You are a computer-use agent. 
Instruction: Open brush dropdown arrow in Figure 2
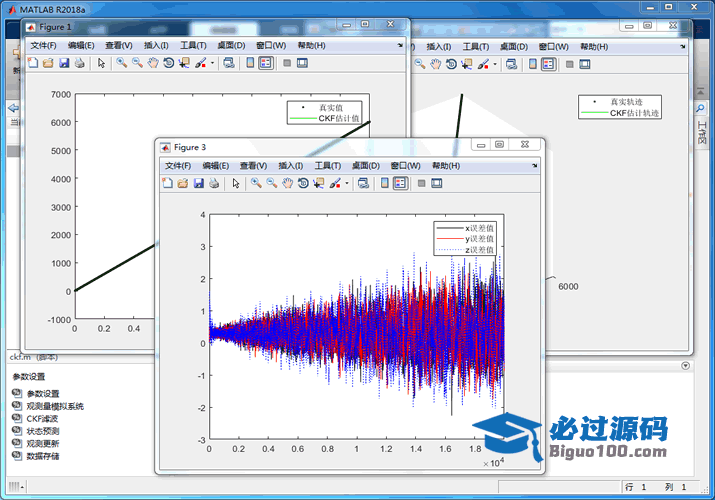pyautogui.click(x=495, y=65)
